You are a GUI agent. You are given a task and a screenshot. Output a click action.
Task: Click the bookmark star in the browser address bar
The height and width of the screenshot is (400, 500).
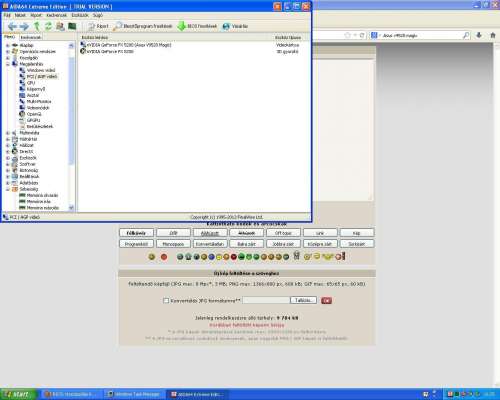[x=347, y=35]
